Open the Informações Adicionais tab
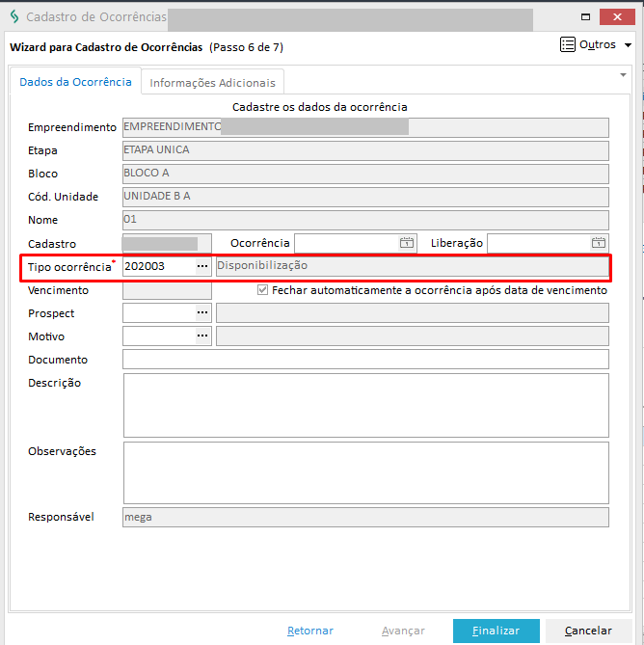Viewport: 644px width, 645px height. pyautogui.click(x=213, y=83)
